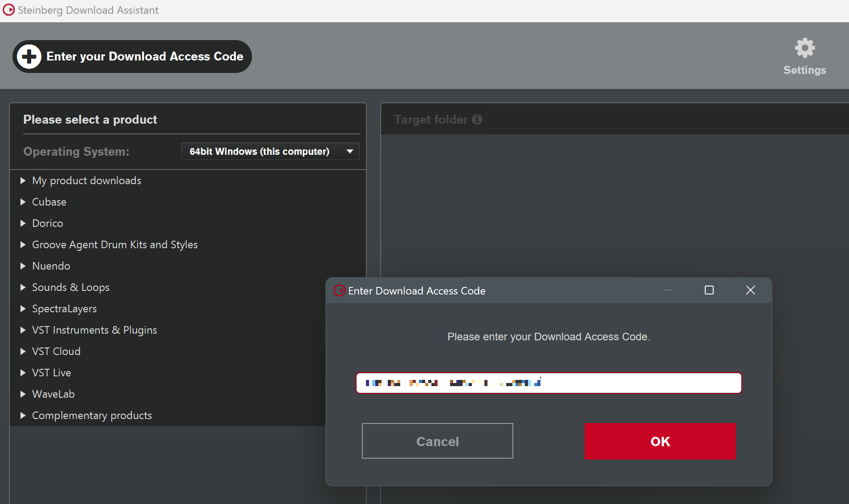This screenshot has width=849, height=504.
Task: Click the Target folder info icon
Action: [x=477, y=119]
